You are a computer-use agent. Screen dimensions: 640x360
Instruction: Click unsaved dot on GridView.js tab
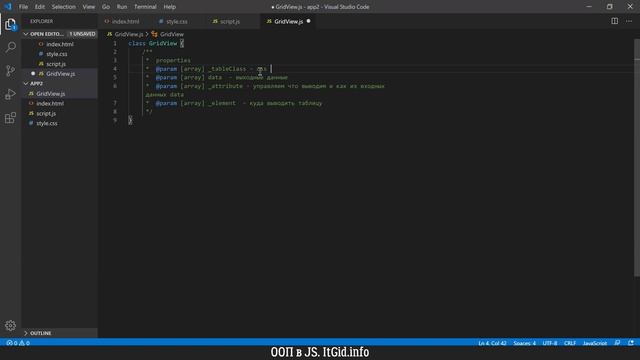[309, 21]
